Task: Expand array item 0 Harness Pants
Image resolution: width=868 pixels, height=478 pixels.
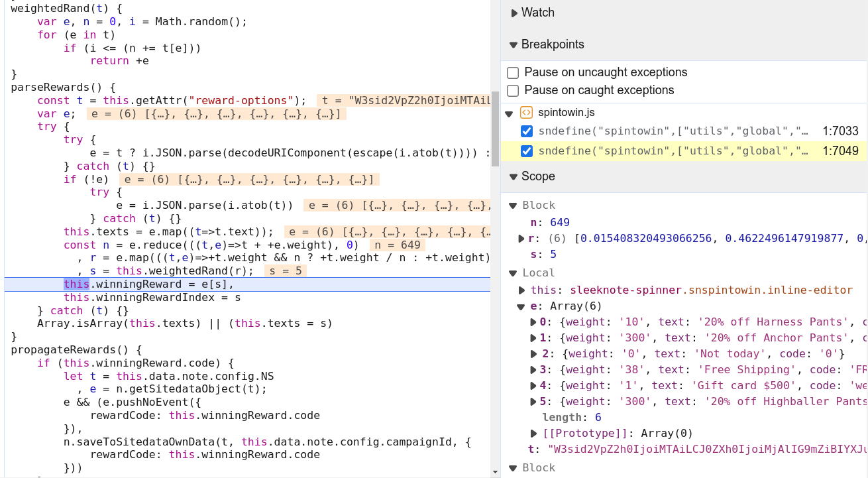Action: [x=534, y=322]
